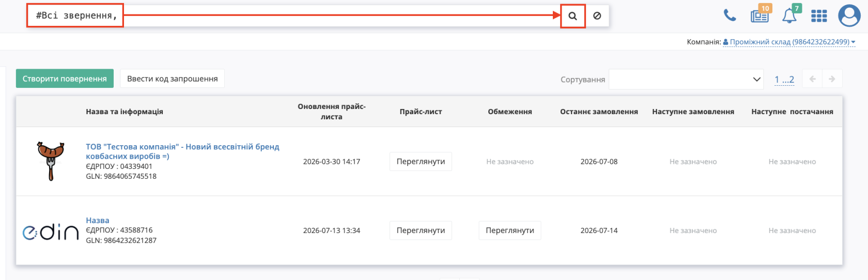Open the apps grid icon
The image size is (868, 280).
click(x=819, y=16)
